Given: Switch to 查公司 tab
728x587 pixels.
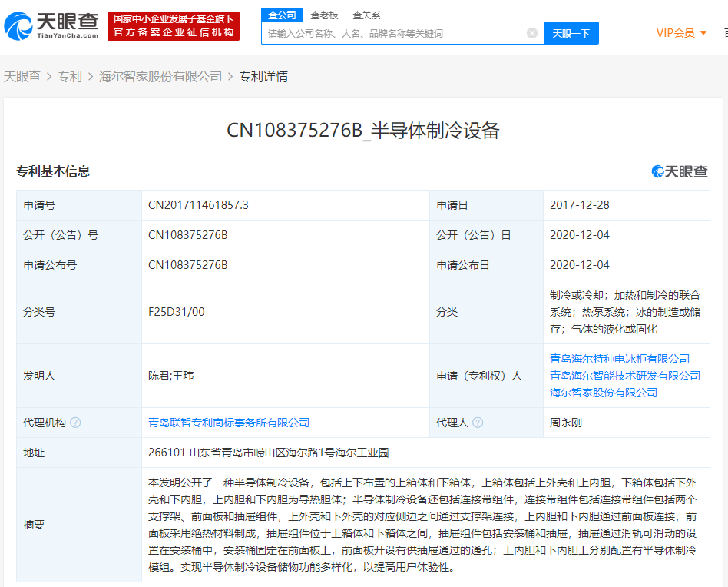Looking at the screenshot, I should tap(282, 15).
